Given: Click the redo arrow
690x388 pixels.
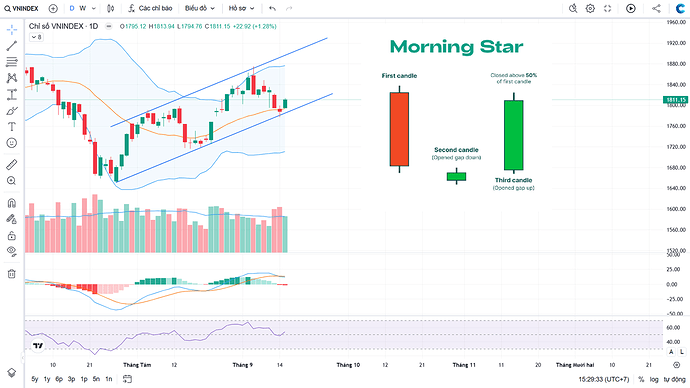Looking at the screenshot, I should [x=289, y=8].
